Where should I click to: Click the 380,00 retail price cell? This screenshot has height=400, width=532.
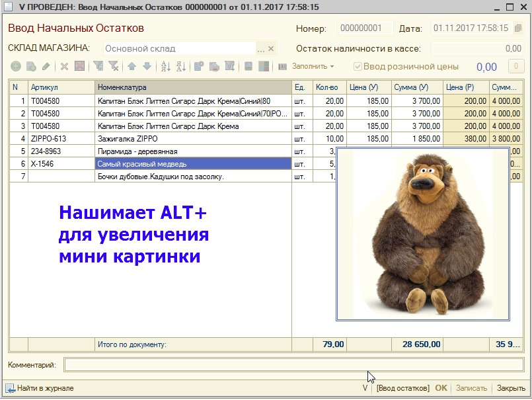[466, 139]
